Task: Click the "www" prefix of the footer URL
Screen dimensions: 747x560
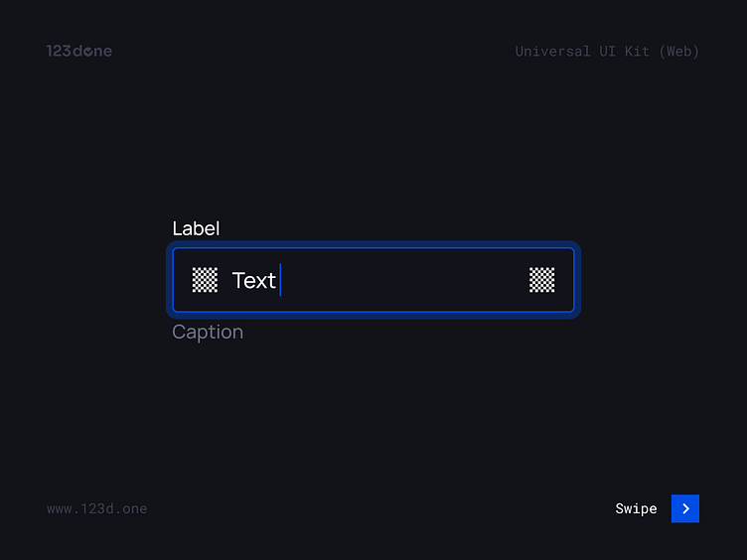Action: click(59, 508)
